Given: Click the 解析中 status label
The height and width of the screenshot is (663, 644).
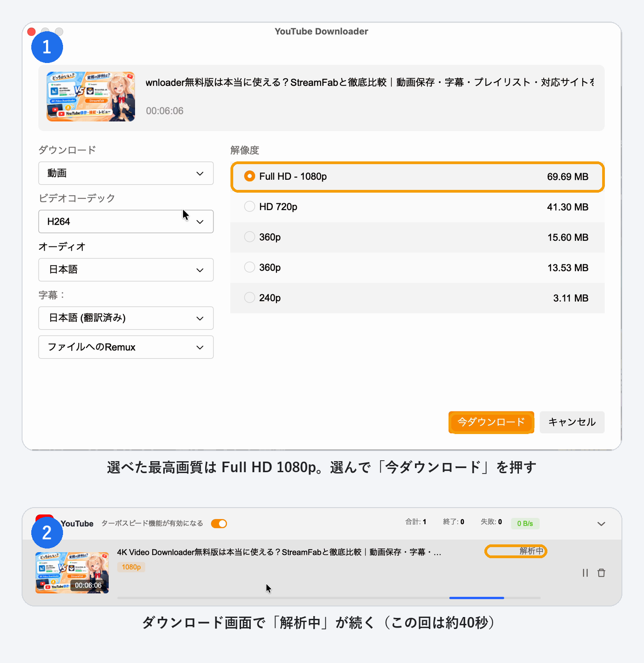Looking at the screenshot, I should point(531,551).
